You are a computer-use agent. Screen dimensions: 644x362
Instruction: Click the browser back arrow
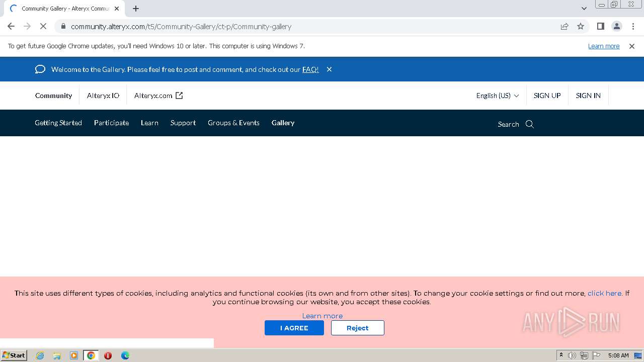coord(11,26)
